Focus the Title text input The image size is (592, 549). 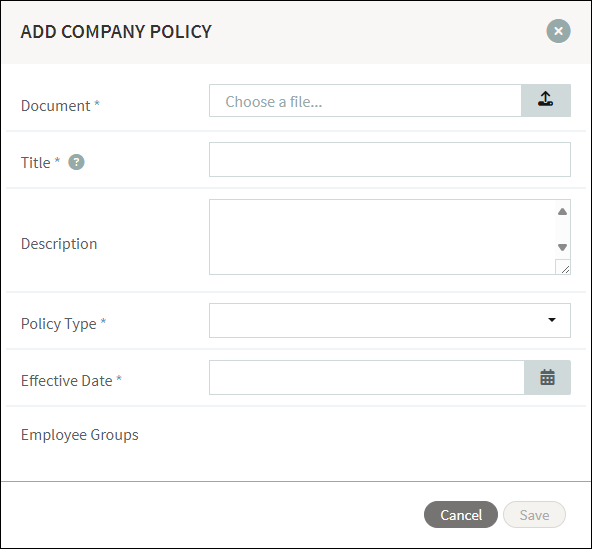coord(390,159)
